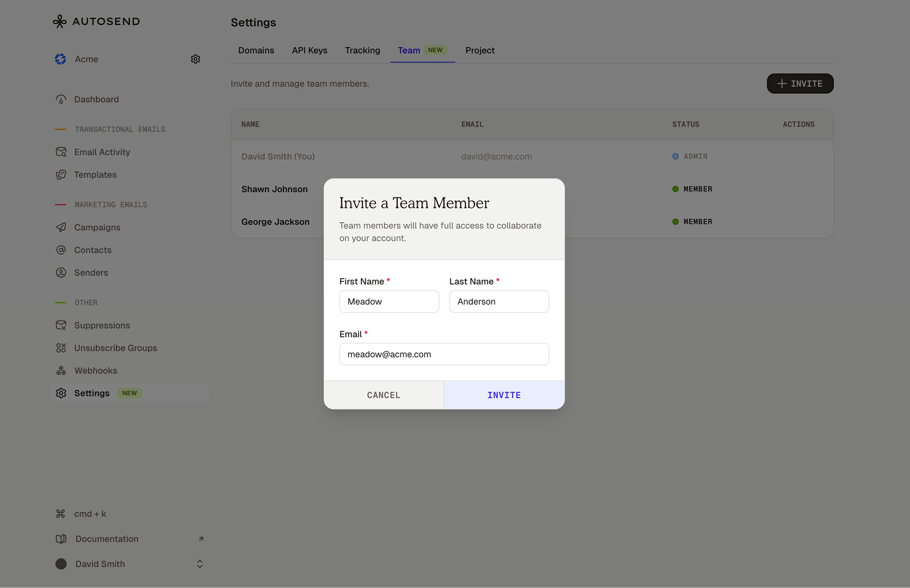910x588 pixels.
Task: Click the INVITE button in the dialog
Action: [504, 395]
